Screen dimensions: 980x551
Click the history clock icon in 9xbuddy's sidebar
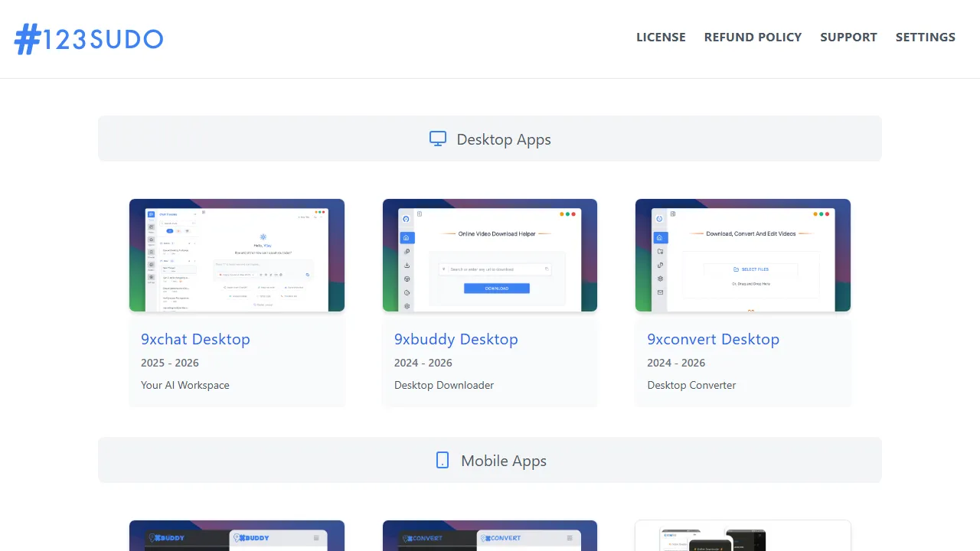(407, 293)
